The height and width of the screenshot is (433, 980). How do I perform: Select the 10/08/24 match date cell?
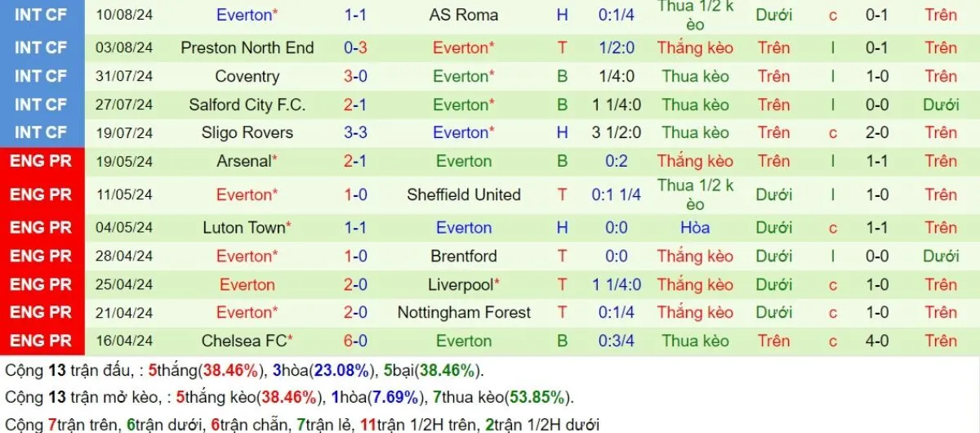(124, 15)
